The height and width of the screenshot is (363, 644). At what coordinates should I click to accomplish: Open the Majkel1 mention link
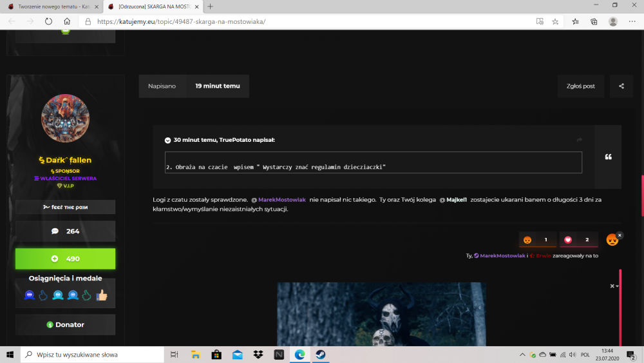click(x=457, y=200)
